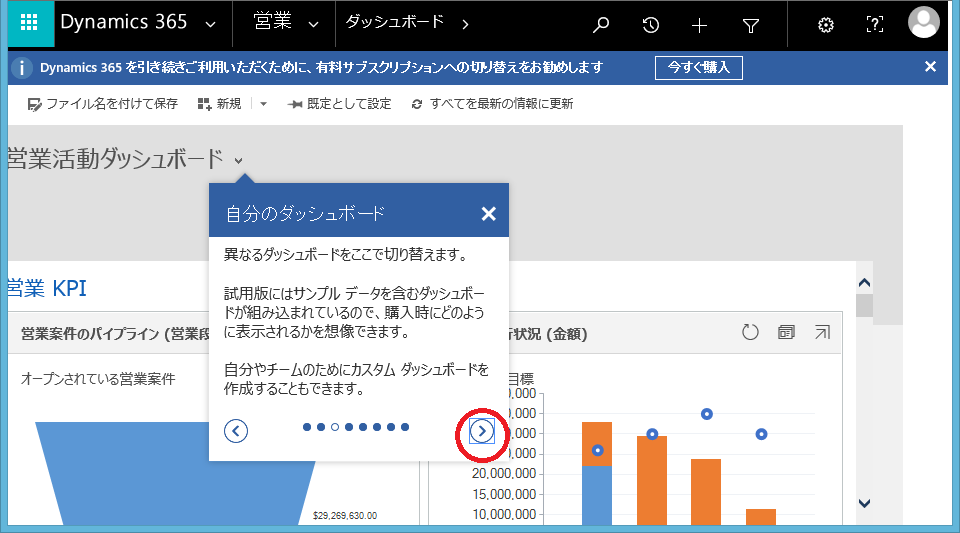This screenshot has height=533, width=960.
Task: Open the settings gear icon
Action: pyautogui.click(x=826, y=25)
